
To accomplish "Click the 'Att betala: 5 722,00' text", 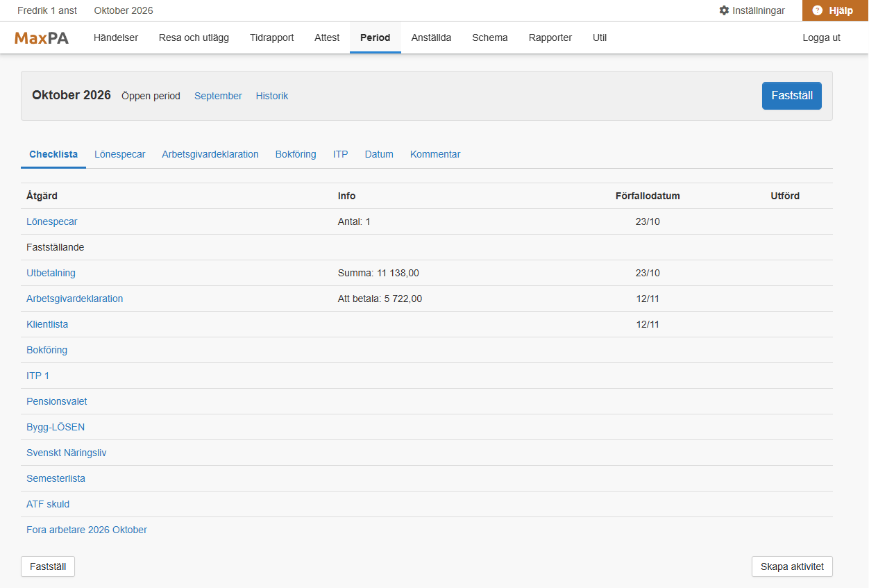I will click(x=380, y=299).
